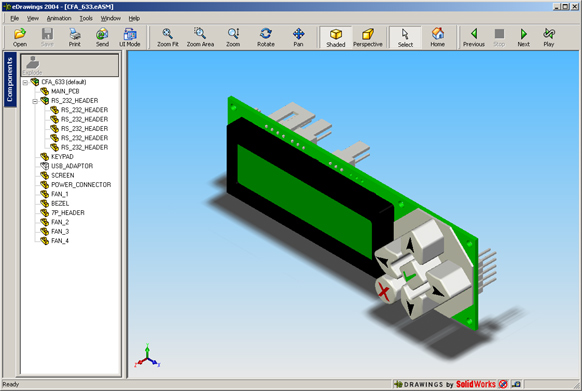This screenshot has width=582, height=391.
Task: Click the BEZEL part icon
Action: pos(45,203)
